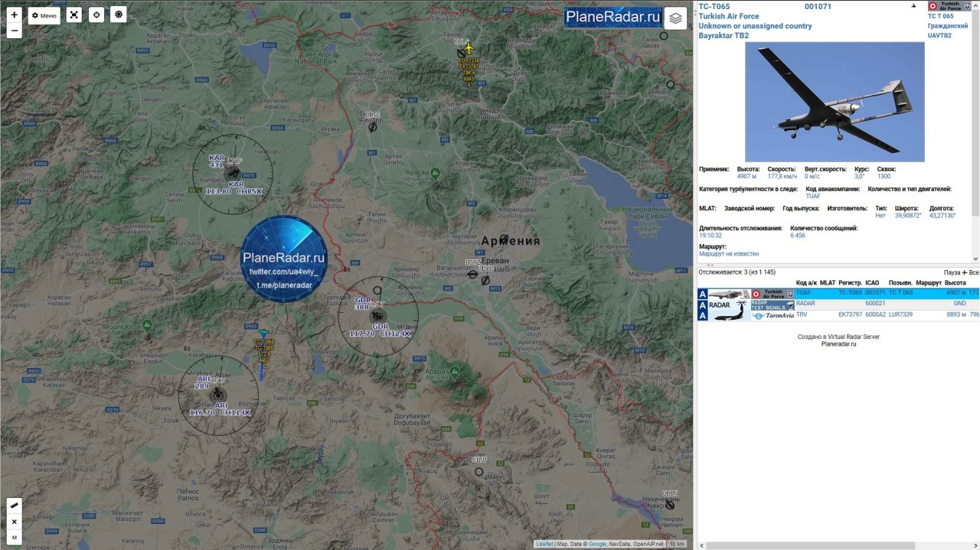This screenshot has height=550, width=980.
Task: Click message count 6 456
Action: (x=798, y=236)
